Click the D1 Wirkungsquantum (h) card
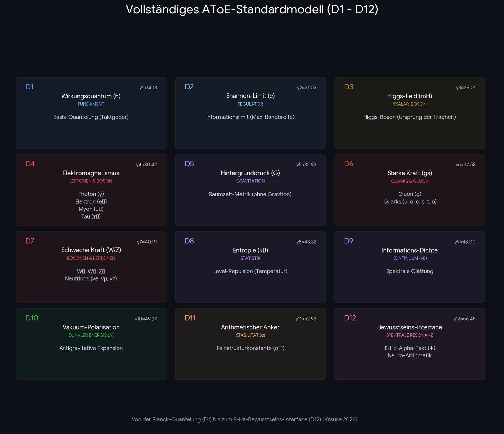The width and height of the screenshot is (504, 434). (x=91, y=113)
